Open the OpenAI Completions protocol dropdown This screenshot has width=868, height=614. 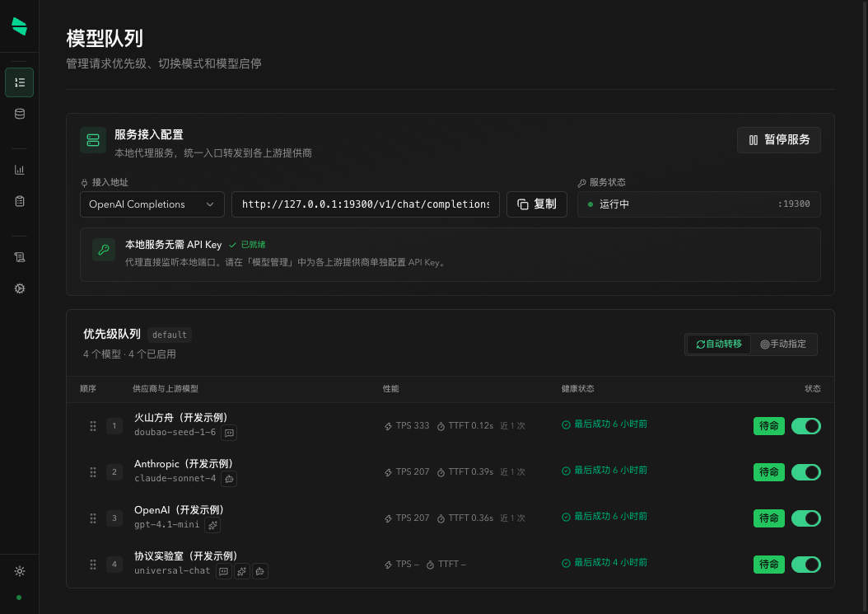[152, 204]
